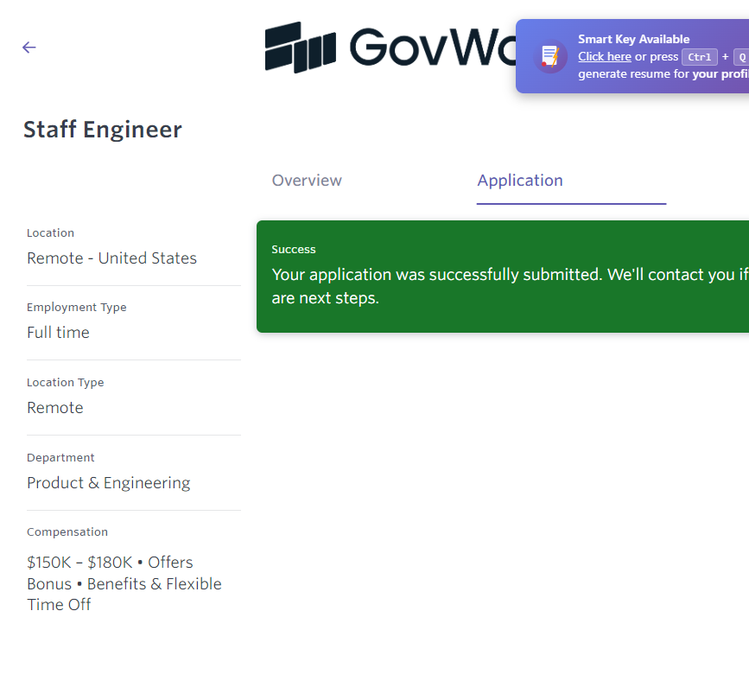Select the 'Remote - United States' location value
The height and width of the screenshot is (700, 749).
[x=111, y=258]
